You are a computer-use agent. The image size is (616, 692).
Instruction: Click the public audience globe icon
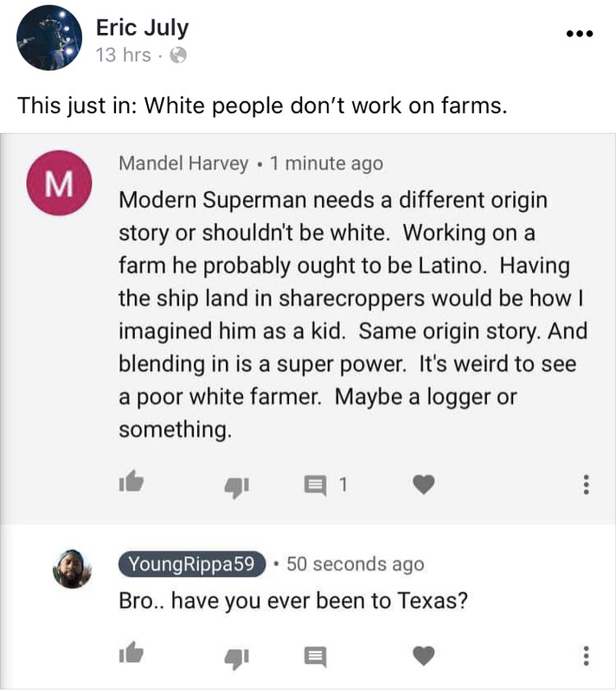(178, 55)
